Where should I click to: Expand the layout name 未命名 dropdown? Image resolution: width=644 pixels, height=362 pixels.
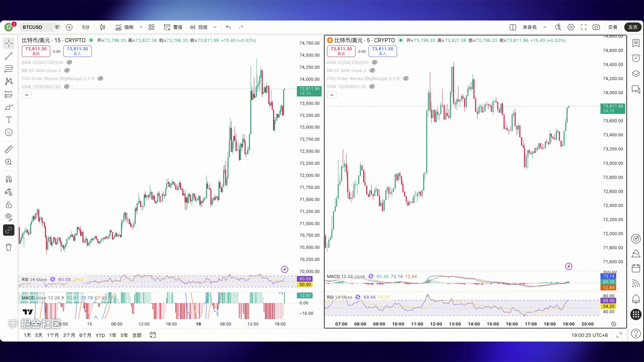click(x=545, y=27)
